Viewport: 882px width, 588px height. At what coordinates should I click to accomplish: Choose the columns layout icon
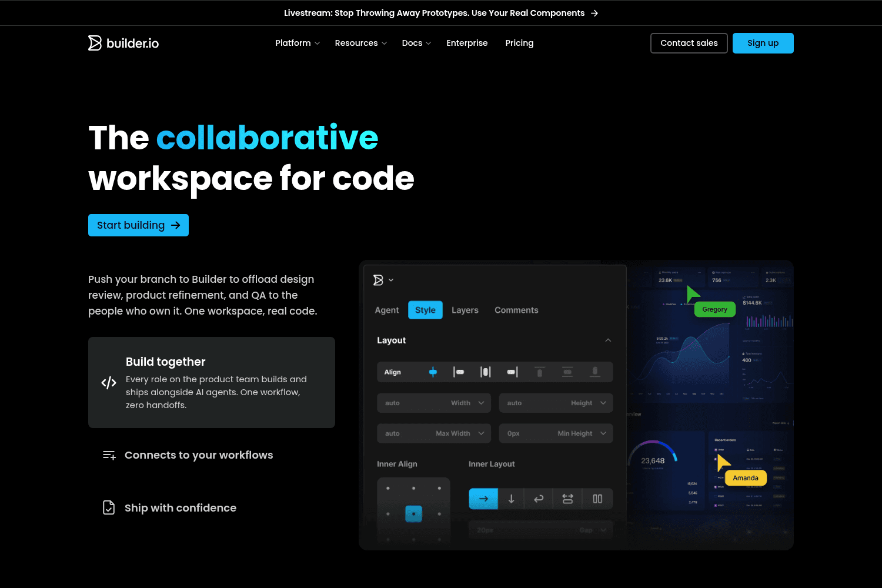click(x=597, y=499)
